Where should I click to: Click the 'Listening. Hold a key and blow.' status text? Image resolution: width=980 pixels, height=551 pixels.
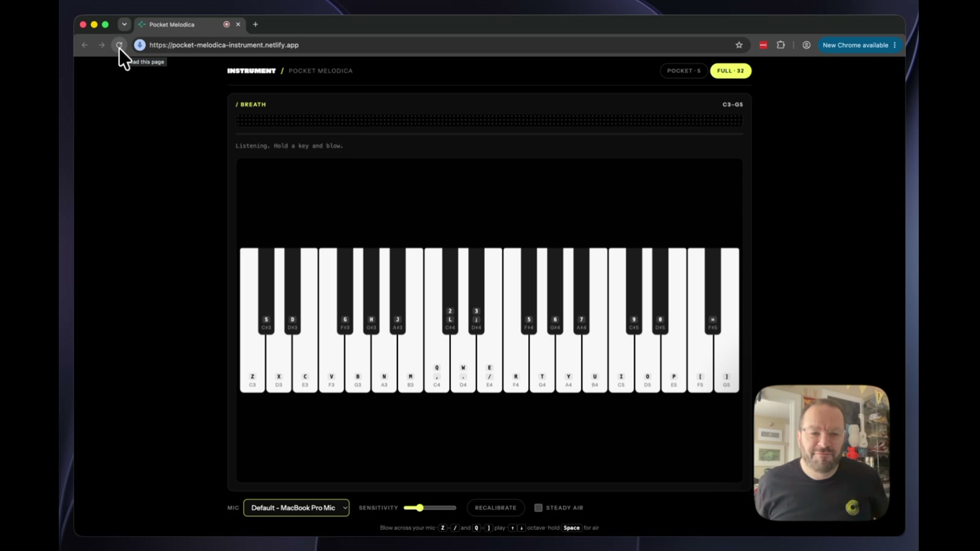(x=289, y=146)
